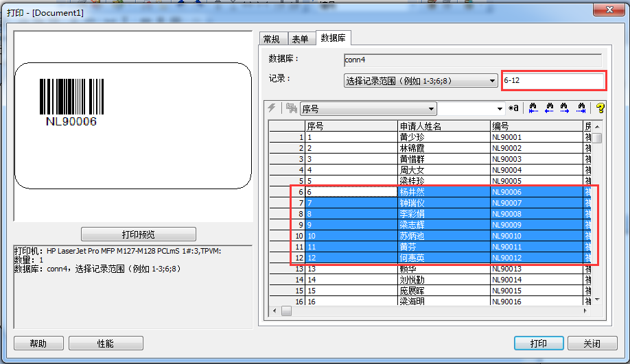The image size is (630, 364).
Task: Click the 关闭 button
Action: pos(592,343)
